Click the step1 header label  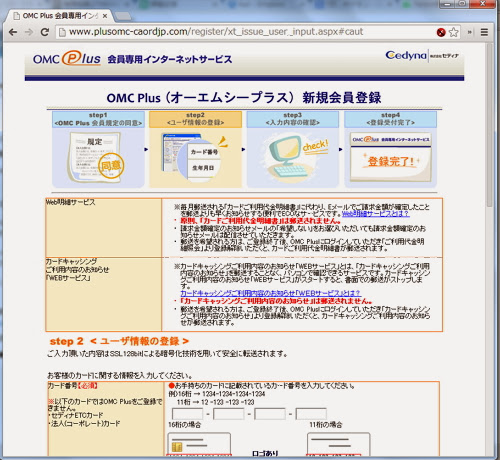pyautogui.click(x=98, y=119)
